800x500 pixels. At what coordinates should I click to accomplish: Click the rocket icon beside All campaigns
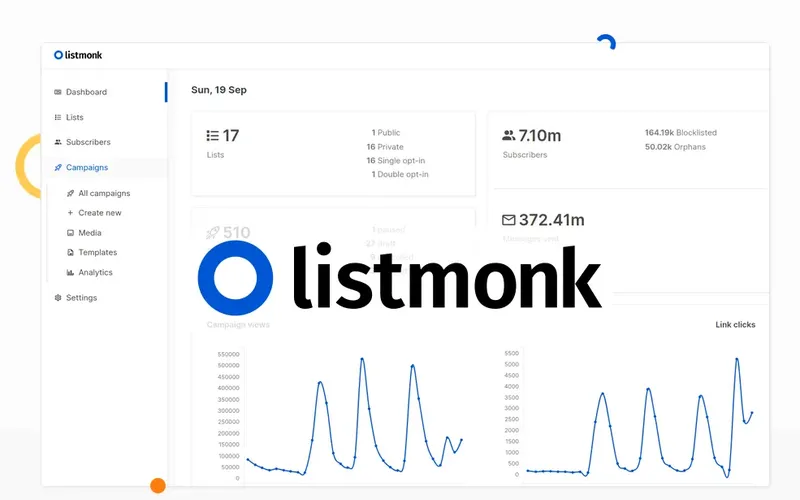(x=70, y=193)
